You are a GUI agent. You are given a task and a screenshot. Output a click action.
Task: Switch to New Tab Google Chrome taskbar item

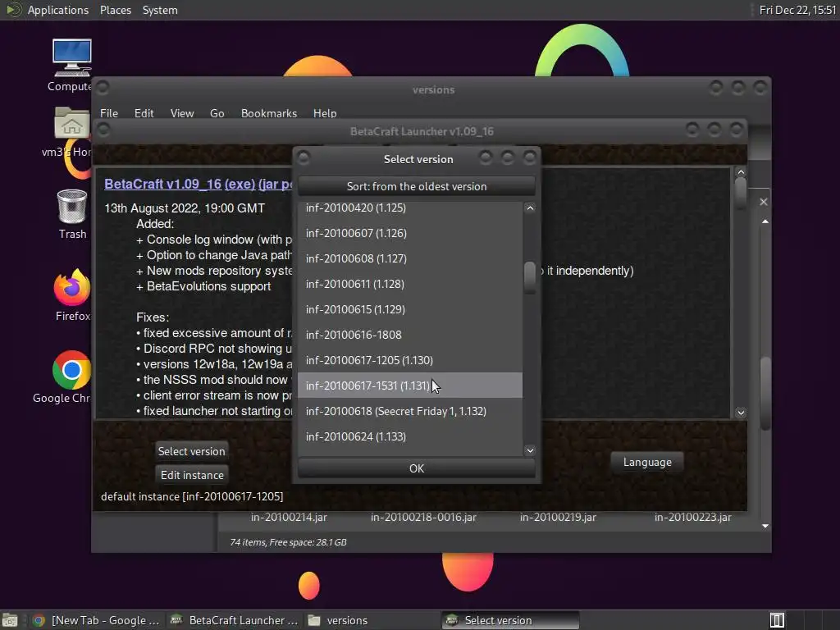[97, 620]
